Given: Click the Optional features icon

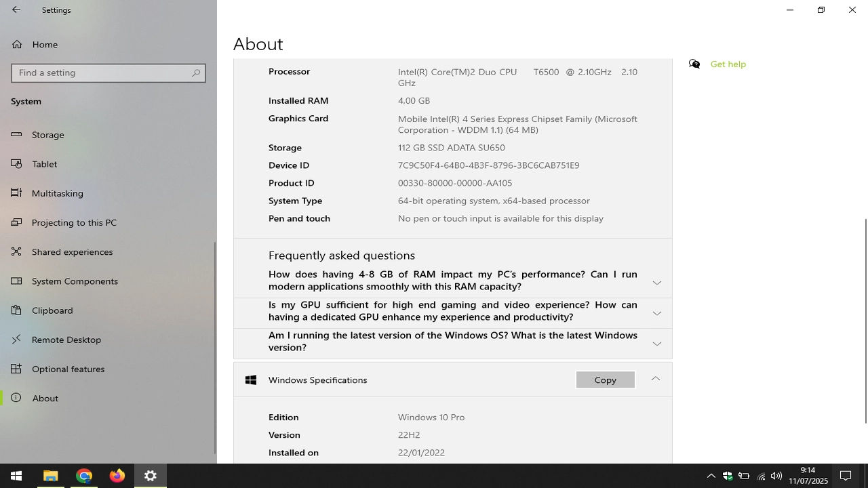Looking at the screenshot, I should (16, 369).
